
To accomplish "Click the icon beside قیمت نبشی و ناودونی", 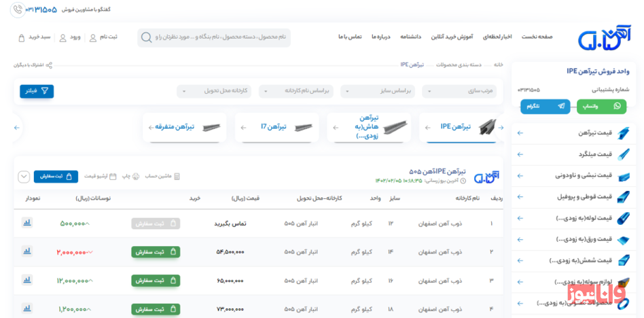I will click(x=624, y=176).
